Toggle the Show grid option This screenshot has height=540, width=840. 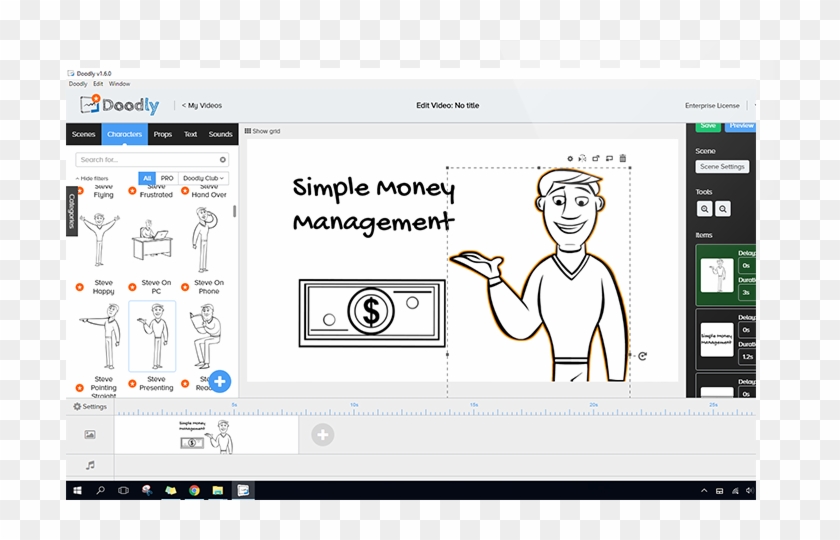point(262,131)
